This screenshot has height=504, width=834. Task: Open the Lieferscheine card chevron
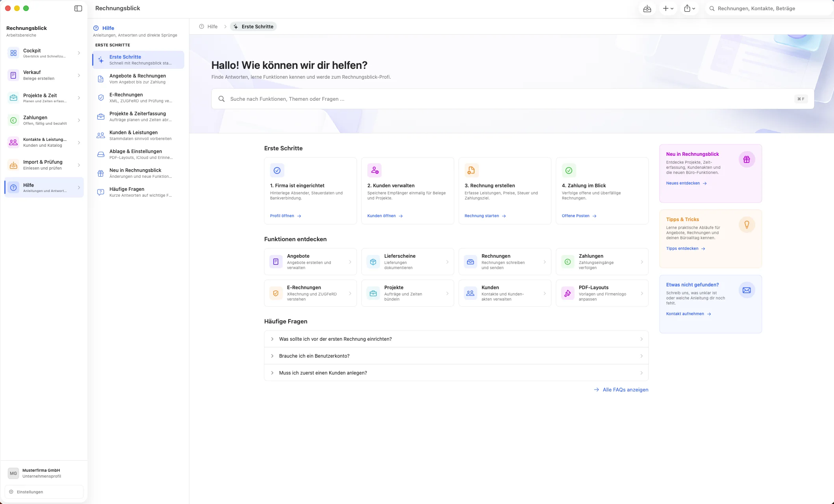pos(447,262)
